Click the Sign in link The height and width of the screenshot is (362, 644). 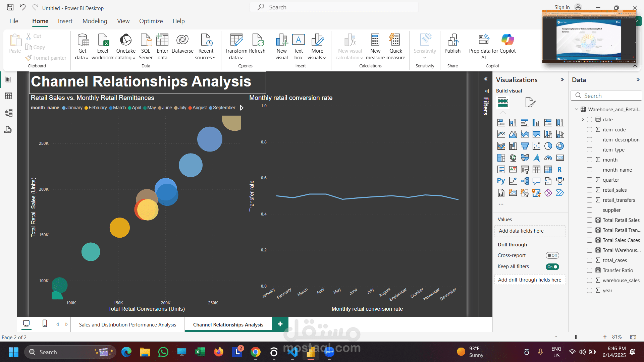click(562, 7)
